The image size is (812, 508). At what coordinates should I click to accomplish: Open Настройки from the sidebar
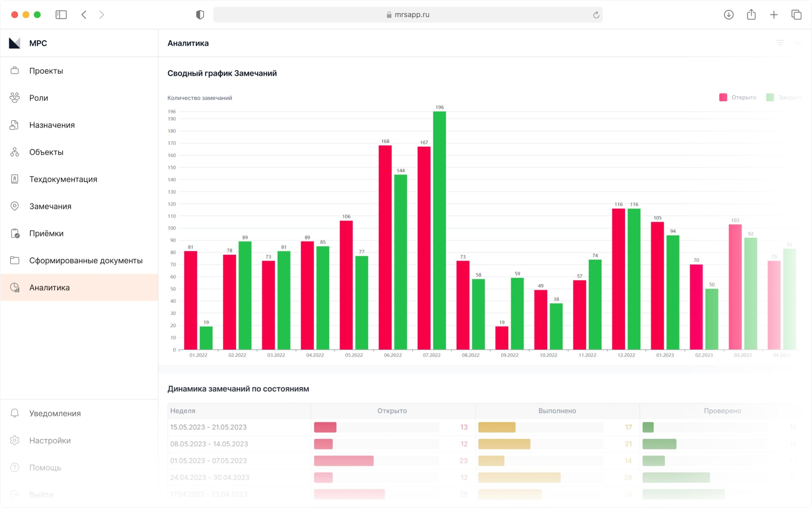(79, 440)
